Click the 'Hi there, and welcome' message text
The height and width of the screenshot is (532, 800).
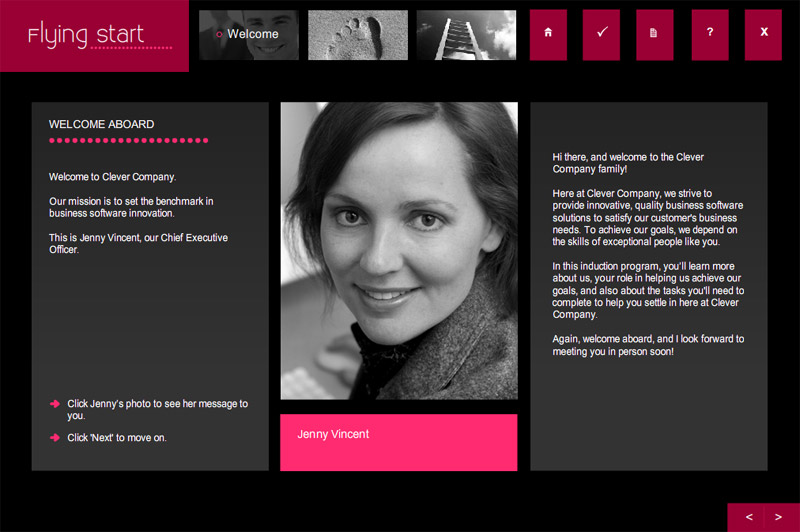pyautogui.click(x=628, y=163)
